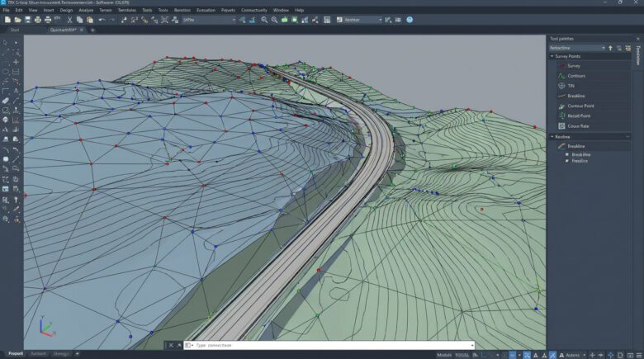Viewport: 644px width, 359px height.
Task: Switch to the first bottom-left layout tab
Action: 16,354
